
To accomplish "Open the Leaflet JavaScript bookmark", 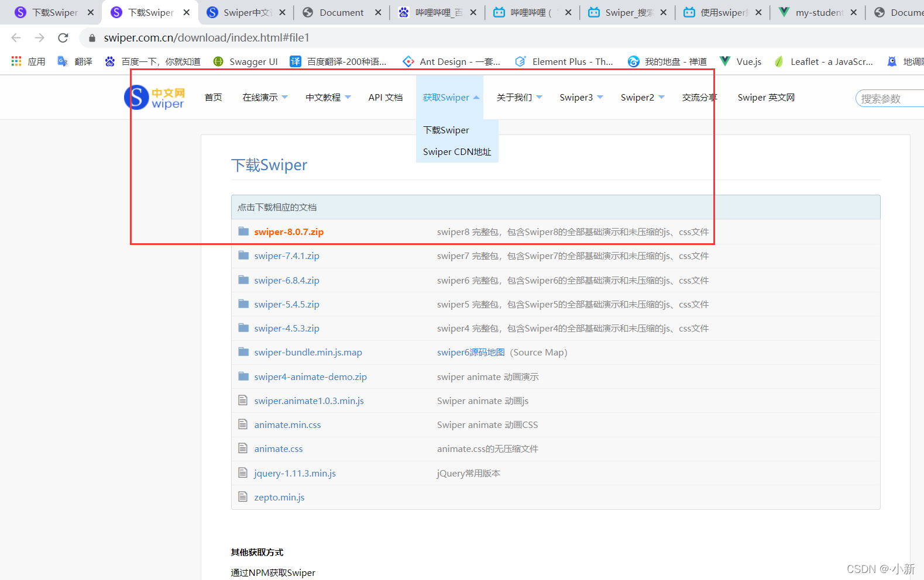I will [x=823, y=61].
